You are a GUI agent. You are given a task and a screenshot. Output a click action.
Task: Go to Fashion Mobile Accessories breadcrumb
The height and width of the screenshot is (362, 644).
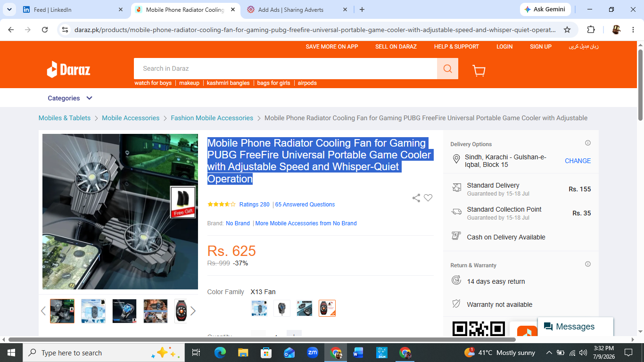[212, 118]
